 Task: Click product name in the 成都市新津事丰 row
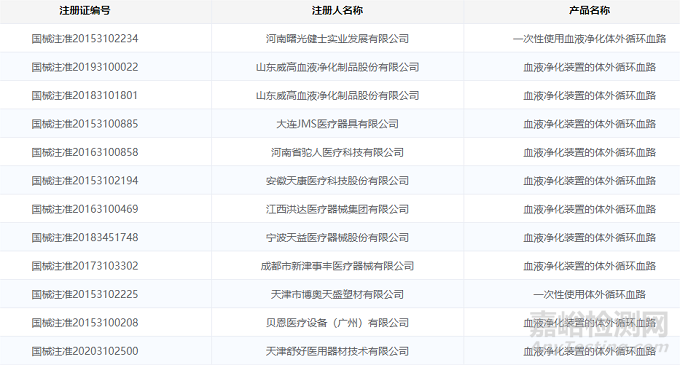tap(589, 266)
